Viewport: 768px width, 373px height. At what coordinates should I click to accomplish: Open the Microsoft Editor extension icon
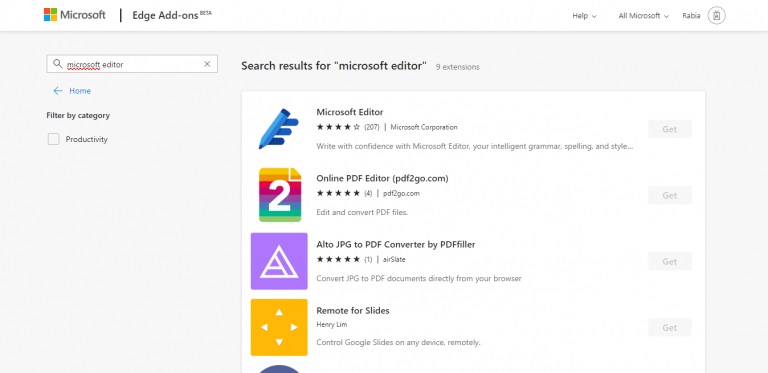[279, 129]
